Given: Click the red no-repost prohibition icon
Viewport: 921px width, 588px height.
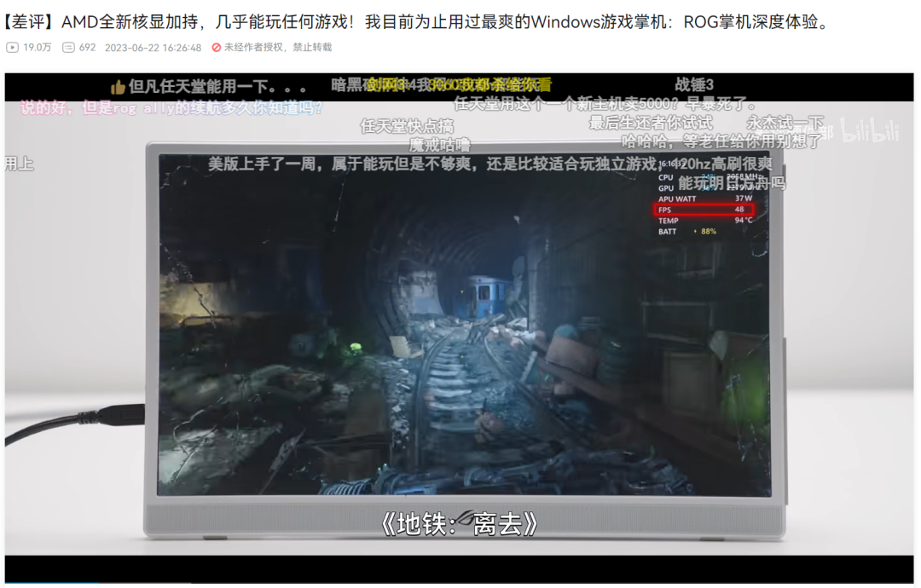Looking at the screenshot, I should (x=217, y=48).
